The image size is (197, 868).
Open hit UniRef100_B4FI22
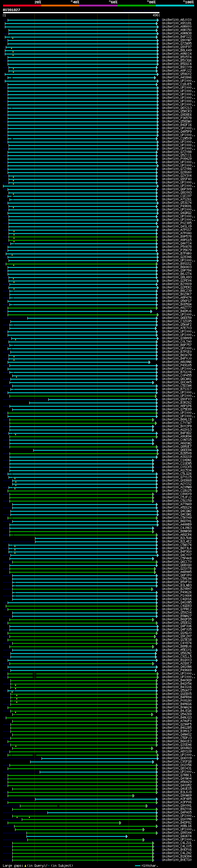click(176, 37)
